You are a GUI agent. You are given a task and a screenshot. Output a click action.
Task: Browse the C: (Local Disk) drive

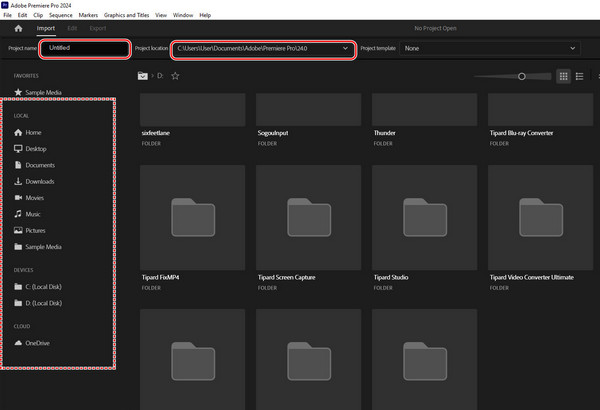[x=38, y=287]
